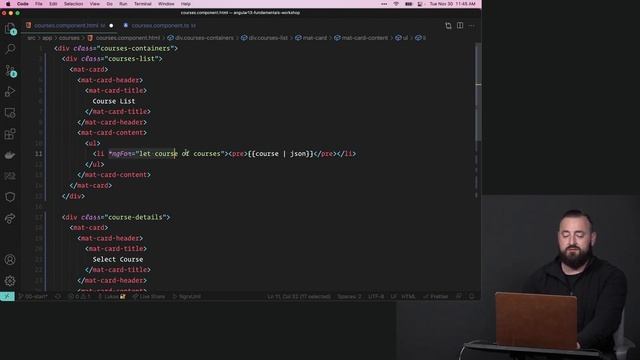Viewport: 640px width, 360px height.
Task: Open the File menu
Action: pos(39,4)
